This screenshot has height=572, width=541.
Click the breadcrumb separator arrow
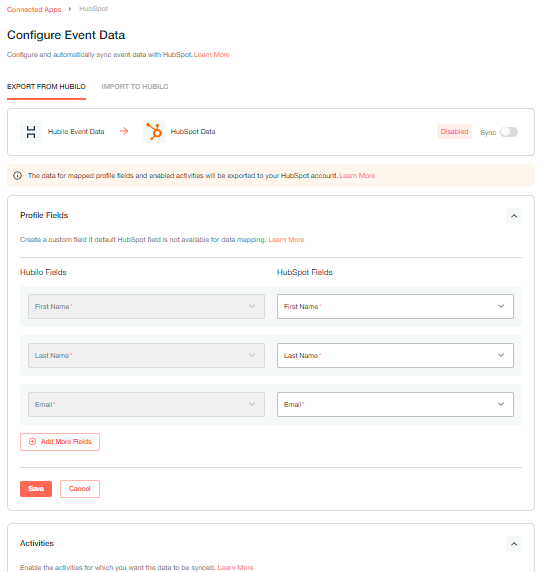coord(70,9)
